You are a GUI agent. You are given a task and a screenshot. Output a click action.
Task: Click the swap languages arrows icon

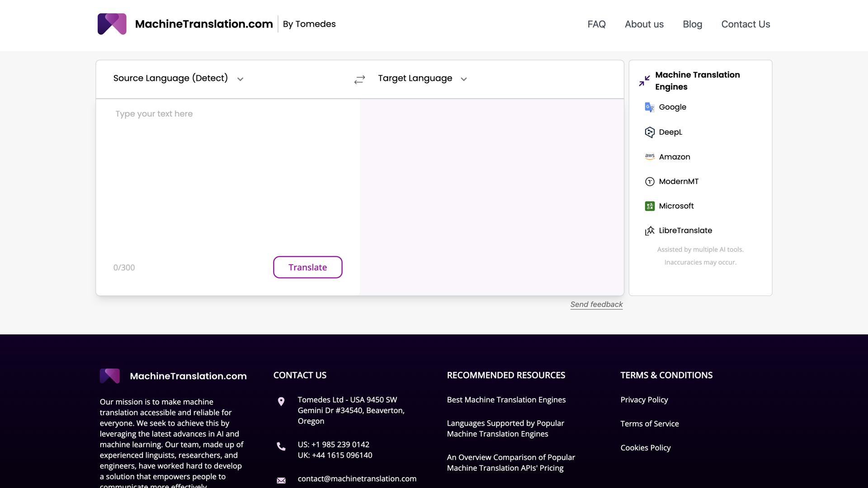click(x=359, y=79)
